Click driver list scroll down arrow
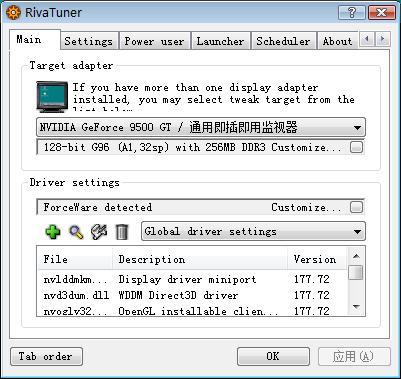Screen dimensions: 401x379 [x=356, y=307]
